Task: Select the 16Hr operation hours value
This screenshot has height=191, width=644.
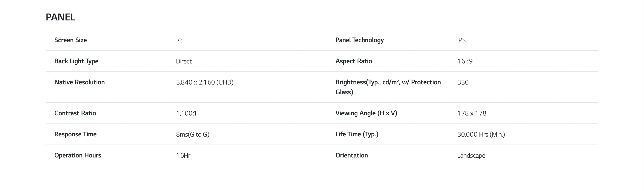Action: coord(183,156)
